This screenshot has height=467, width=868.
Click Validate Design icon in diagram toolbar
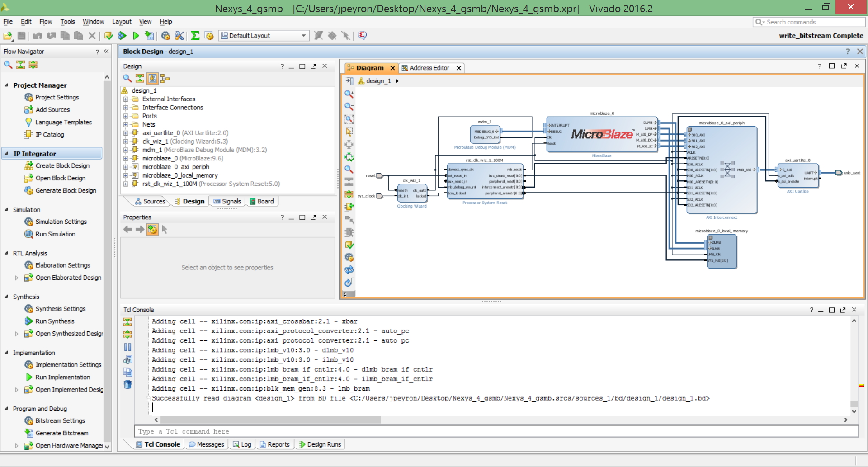(349, 245)
